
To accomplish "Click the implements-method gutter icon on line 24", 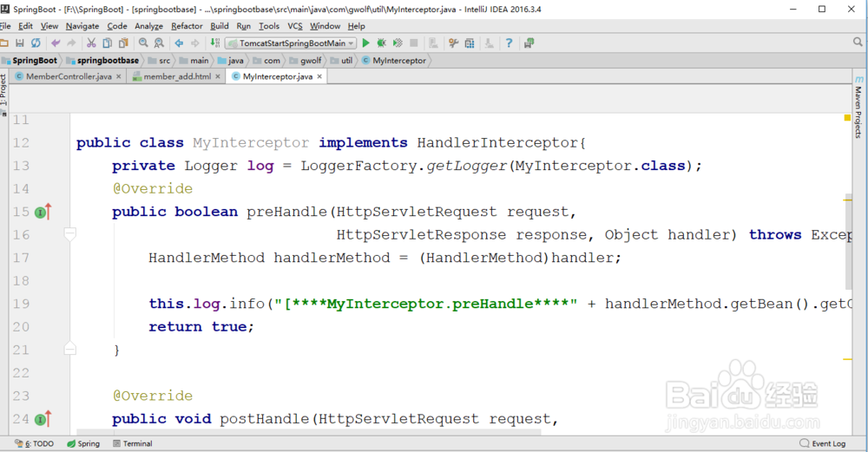I will tap(43, 419).
